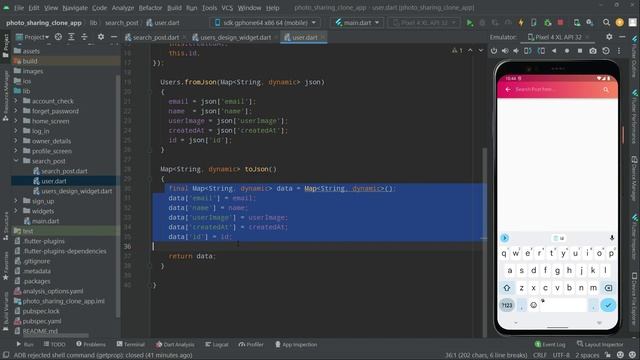Toggle Favorites side tool window

[x=5, y=267]
